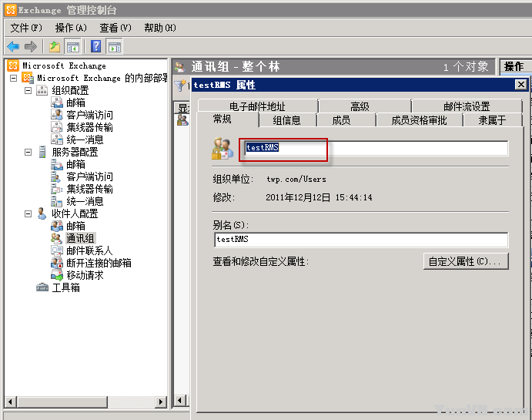Viewport: 532px width, 420px height.
Task: Click 统一消息 icon under 组织配置
Action: tap(57, 139)
